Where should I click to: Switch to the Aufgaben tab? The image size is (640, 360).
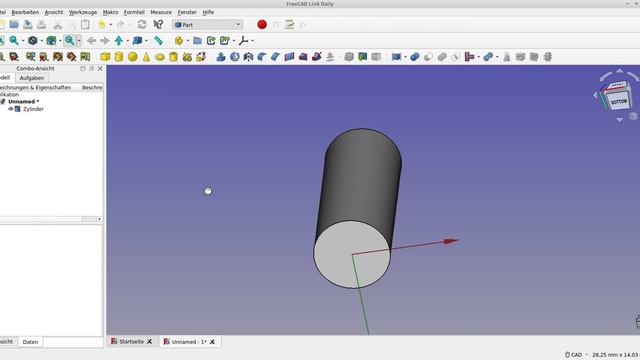coord(31,78)
